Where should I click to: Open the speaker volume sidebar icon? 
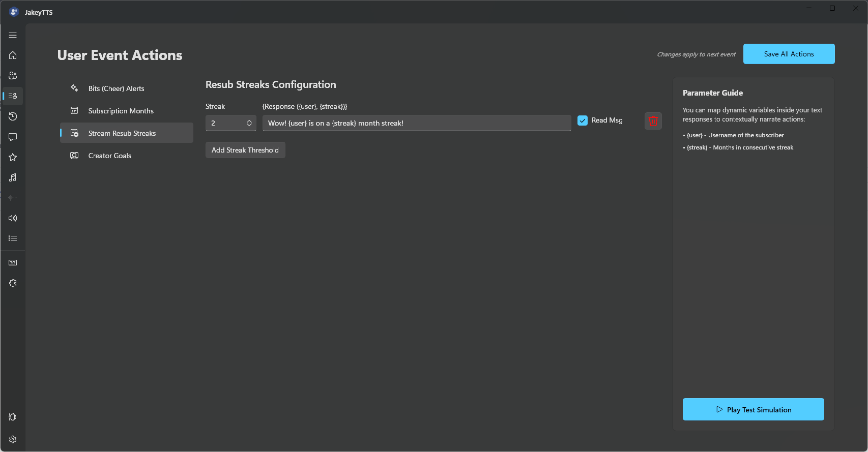[x=13, y=218]
